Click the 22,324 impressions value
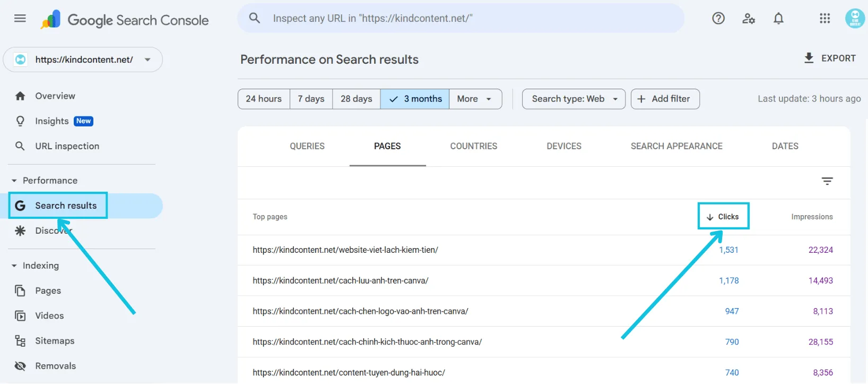The height and width of the screenshot is (384, 868). pos(821,250)
